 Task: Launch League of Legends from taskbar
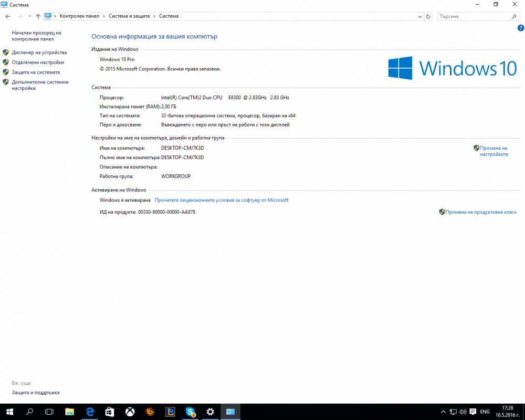[170, 412]
